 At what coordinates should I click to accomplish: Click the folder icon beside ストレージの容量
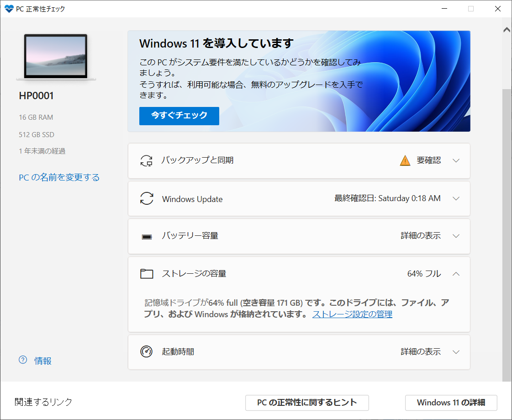146,273
